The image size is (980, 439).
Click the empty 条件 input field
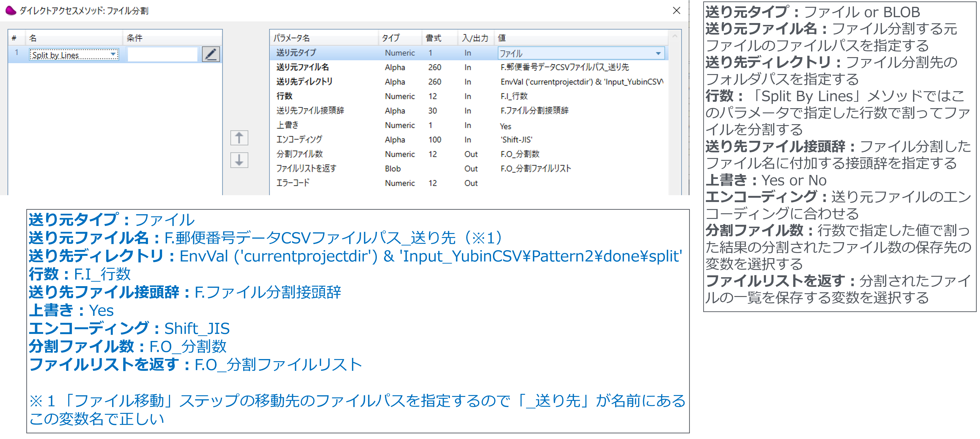pos(163,54)
